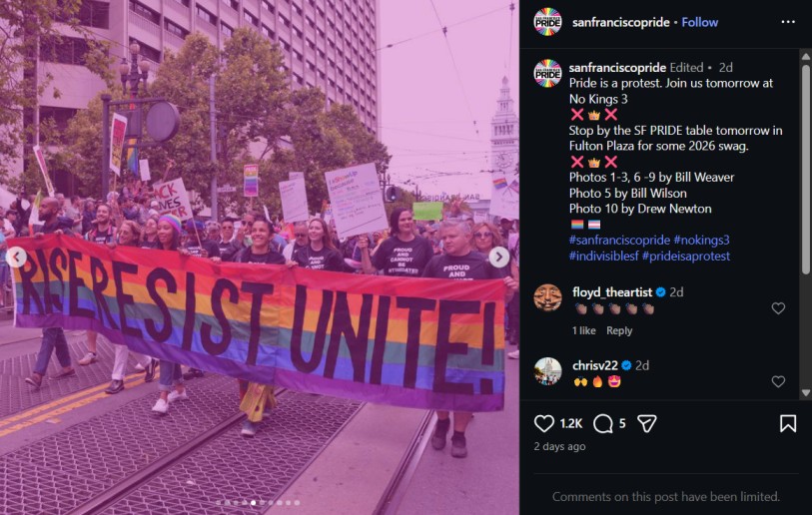This screenshot has height=515, width=812.
Task: Open more options three-dot menu
Action: pyautogui.click(x=788, y=22)
